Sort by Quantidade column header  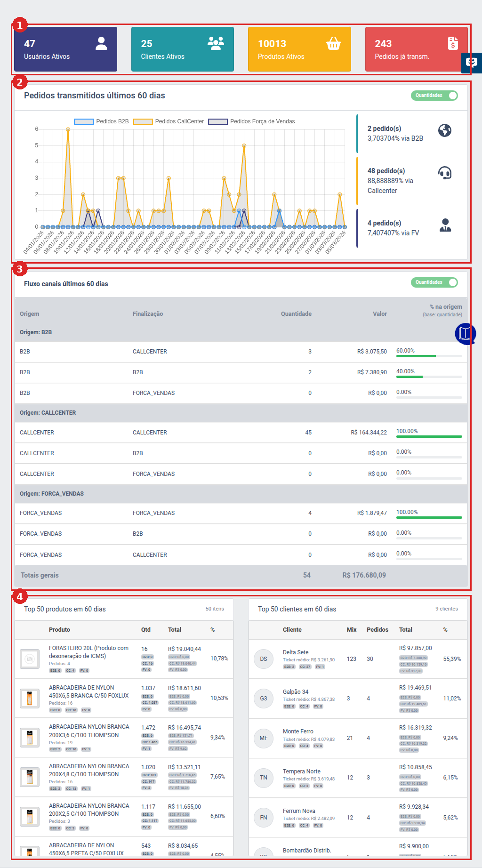tap(296, 314)
